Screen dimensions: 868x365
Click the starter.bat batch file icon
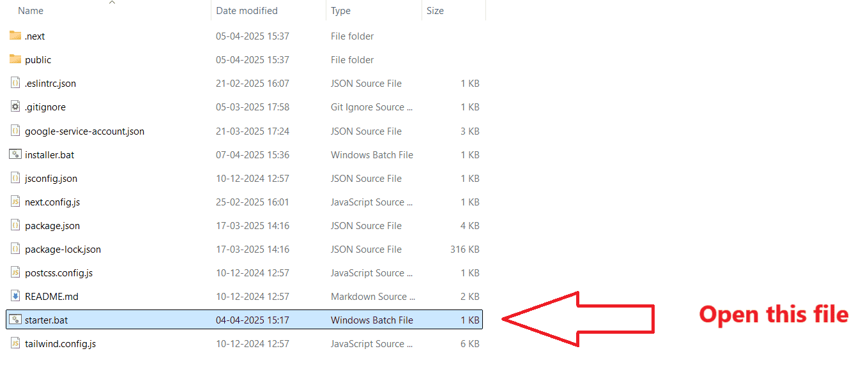point(15,320)
